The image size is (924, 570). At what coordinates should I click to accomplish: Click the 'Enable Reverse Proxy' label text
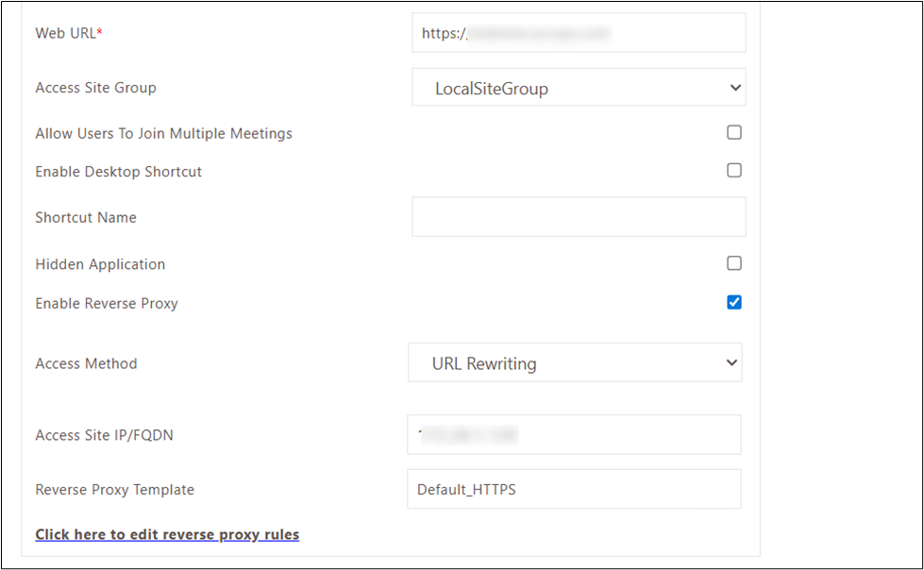[107, 304]
